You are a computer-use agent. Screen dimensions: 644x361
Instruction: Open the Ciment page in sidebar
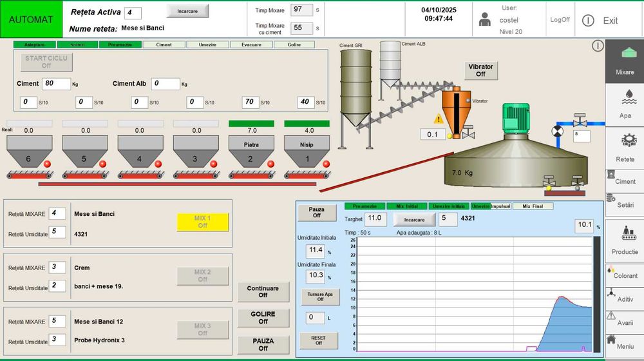[x=624, y=180]
